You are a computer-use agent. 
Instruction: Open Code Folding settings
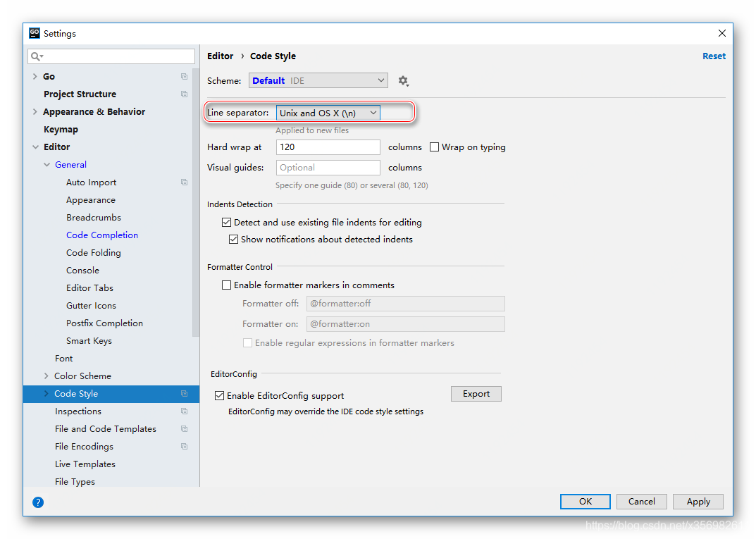[94, 253]
